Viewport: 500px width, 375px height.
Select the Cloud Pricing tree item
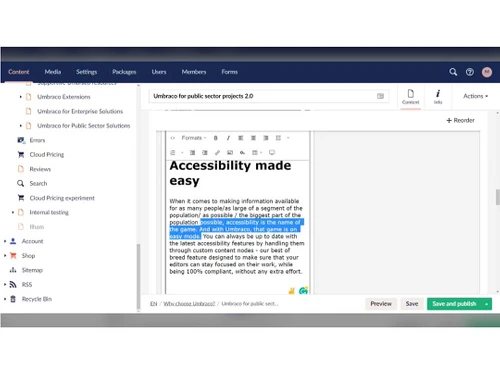click(x=47, y=155)
